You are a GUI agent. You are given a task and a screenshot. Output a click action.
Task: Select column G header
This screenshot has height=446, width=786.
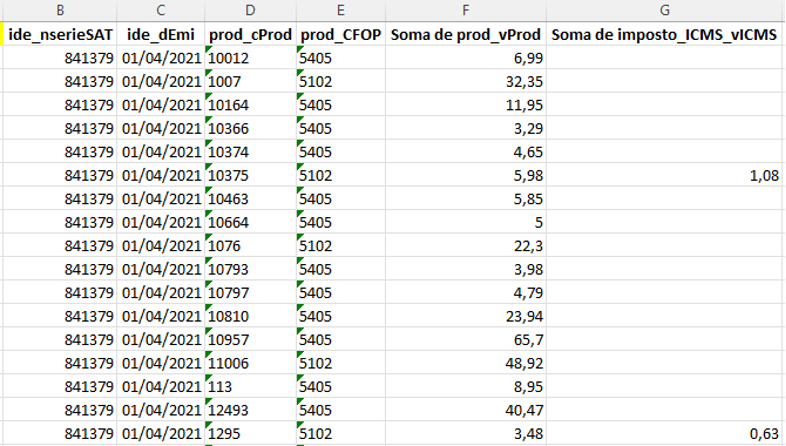coord(665,10)
